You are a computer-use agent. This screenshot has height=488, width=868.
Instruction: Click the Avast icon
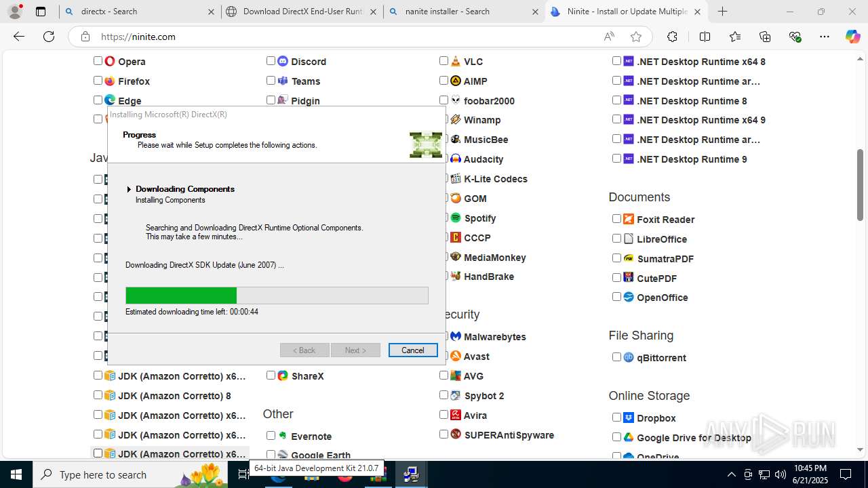[x=456, y=356]
